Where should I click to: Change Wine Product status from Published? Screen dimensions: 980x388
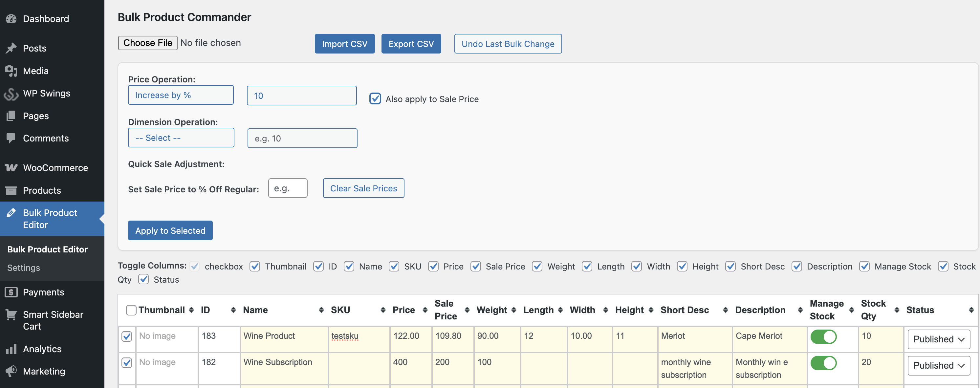point(939,339)
